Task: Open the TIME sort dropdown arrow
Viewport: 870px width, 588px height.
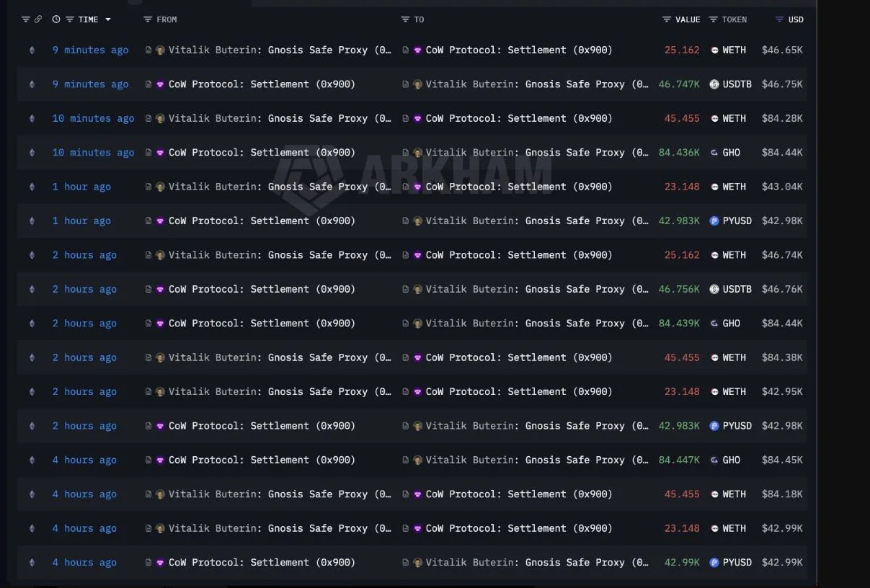Action: 108,19
